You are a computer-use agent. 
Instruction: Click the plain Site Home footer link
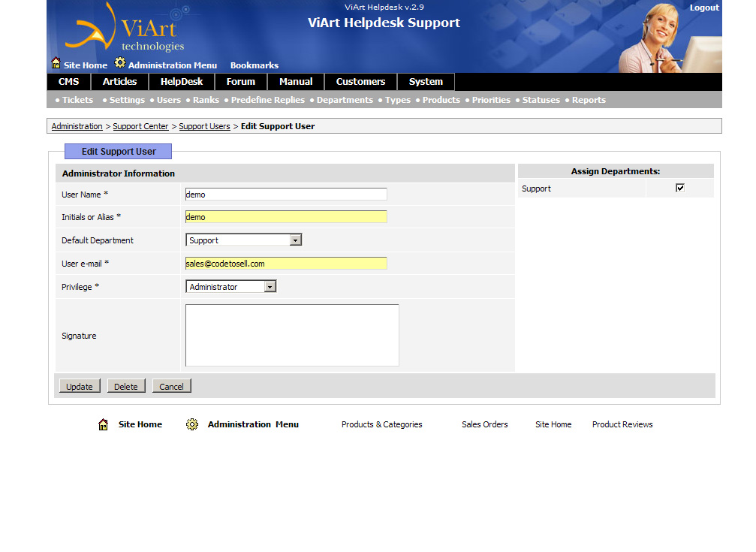click(553, 424)
